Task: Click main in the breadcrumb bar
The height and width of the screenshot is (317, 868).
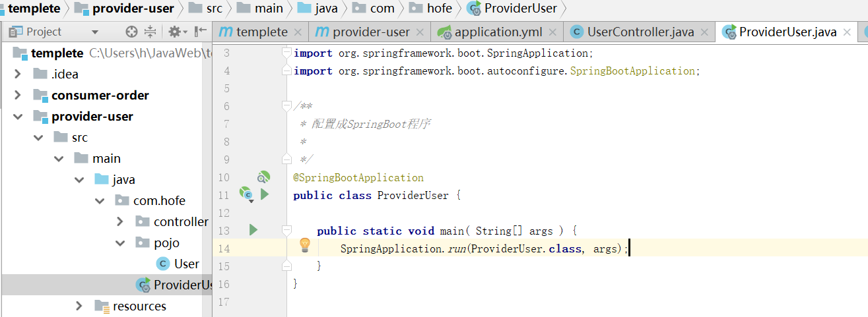Action: click(269, 9)
